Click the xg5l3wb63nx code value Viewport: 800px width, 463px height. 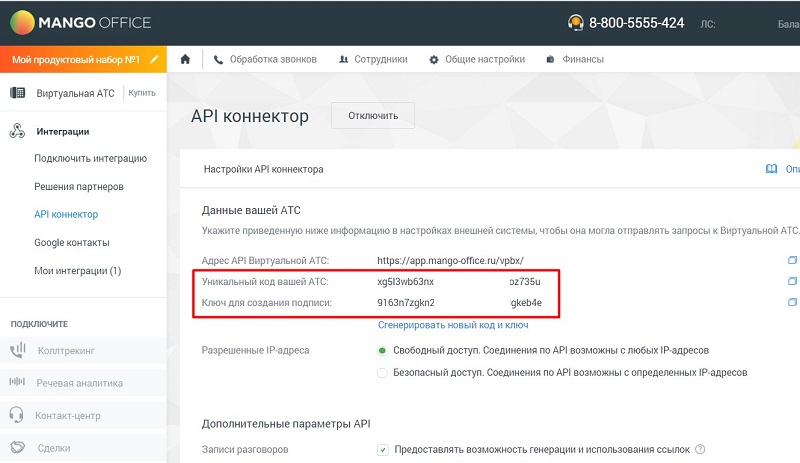point(405,281)
